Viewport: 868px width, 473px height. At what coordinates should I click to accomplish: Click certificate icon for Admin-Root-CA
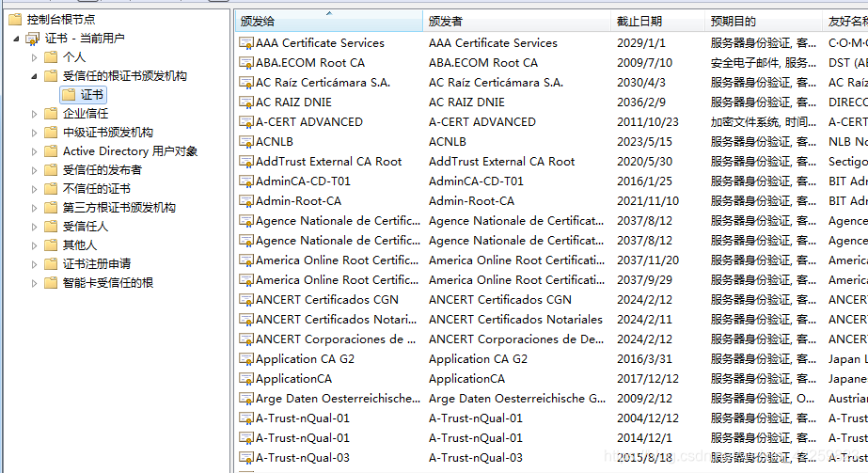245,201
